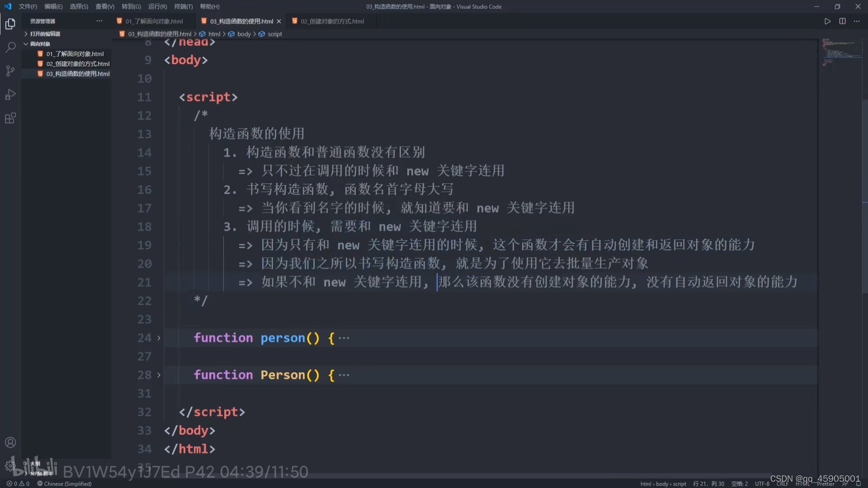Open the notifications bell in status bar

[859, 483]
